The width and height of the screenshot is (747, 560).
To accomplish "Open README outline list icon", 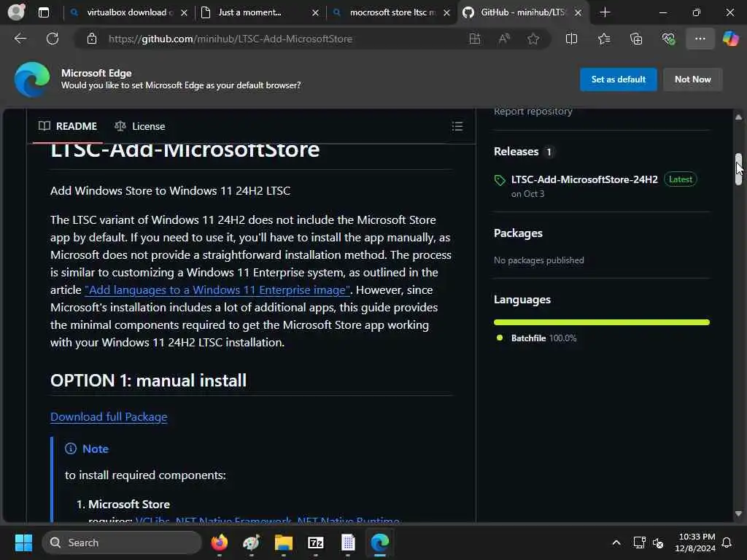I will [x=457, y=126].
